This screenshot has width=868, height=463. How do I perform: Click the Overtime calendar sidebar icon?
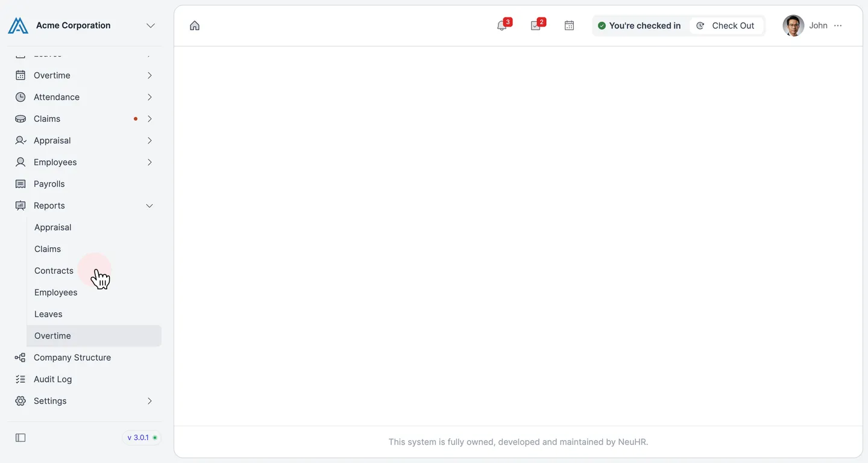point(20,75)
